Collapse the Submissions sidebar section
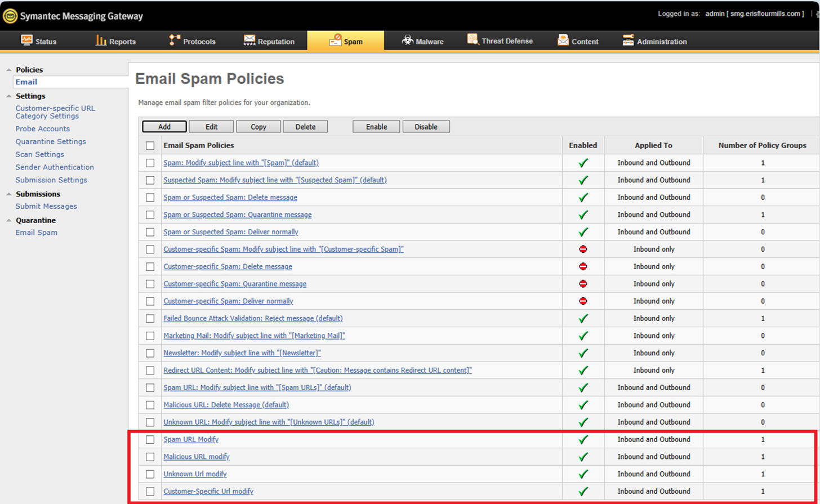The height and width of the screenshot is (504, 820). click(8, 194)
